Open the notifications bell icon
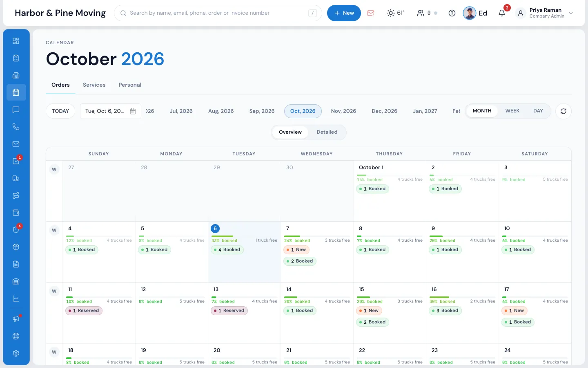Image resolution: width=588 pixels, height=368 pixels. pyautogui.click(x=502, y=13)
